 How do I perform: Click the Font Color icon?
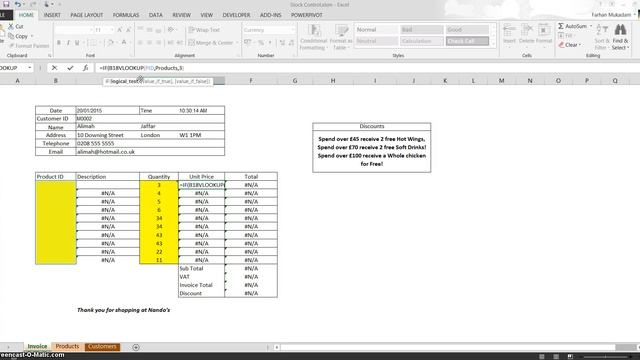click(x=124, y=42)
